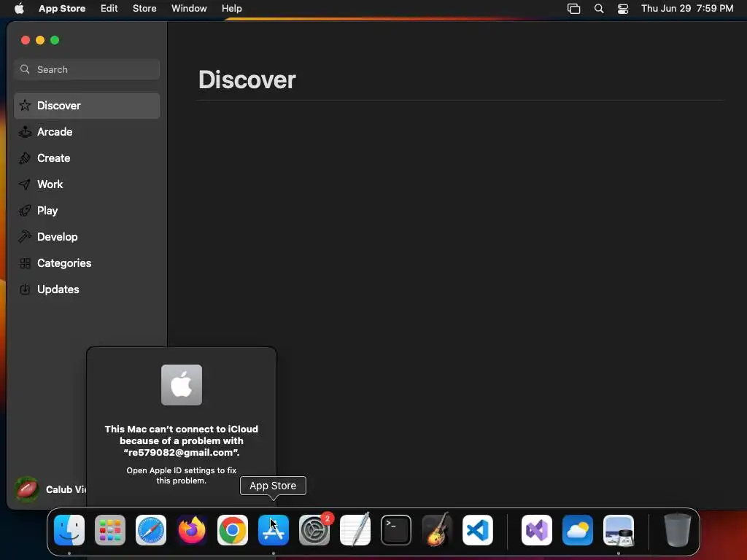Screen dimensions: 747x560
Task: Go to the Create category
Action: point(87,158)
